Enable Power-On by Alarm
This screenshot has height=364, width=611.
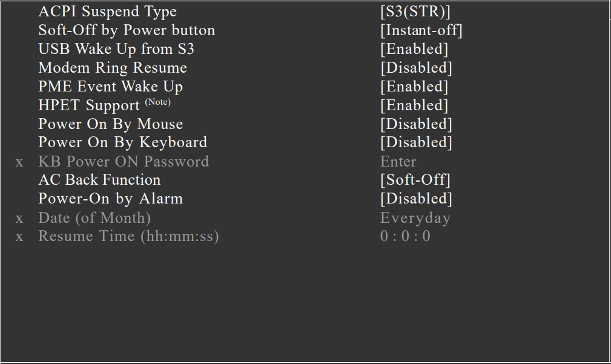pos(110,199)
